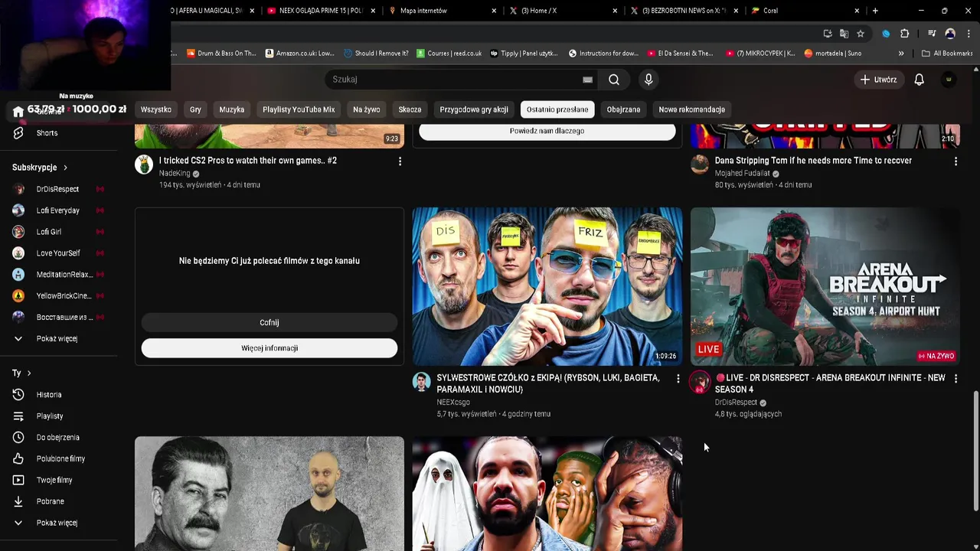This screenshot has height=551, width=980.
Task: Click the Powiedz nam dlaczego button
Action: [x=547, y=131]
